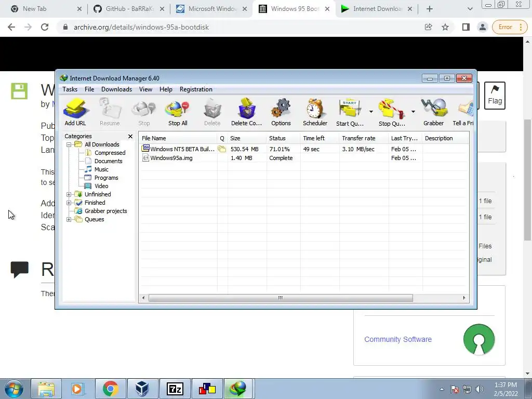Image resolution: width=532 pixels, height=399 pixels.
Task: Select Grabber projects in the tree
Action: point(105,211)
